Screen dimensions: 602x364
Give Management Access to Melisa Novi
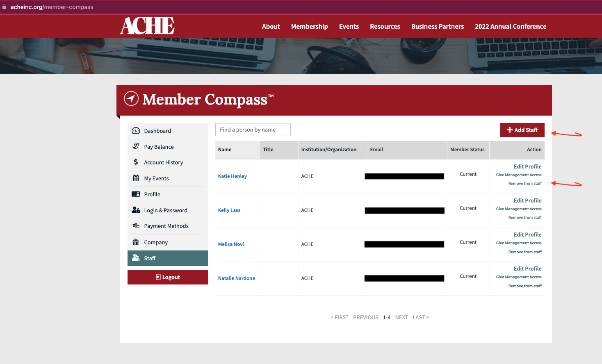519,243
